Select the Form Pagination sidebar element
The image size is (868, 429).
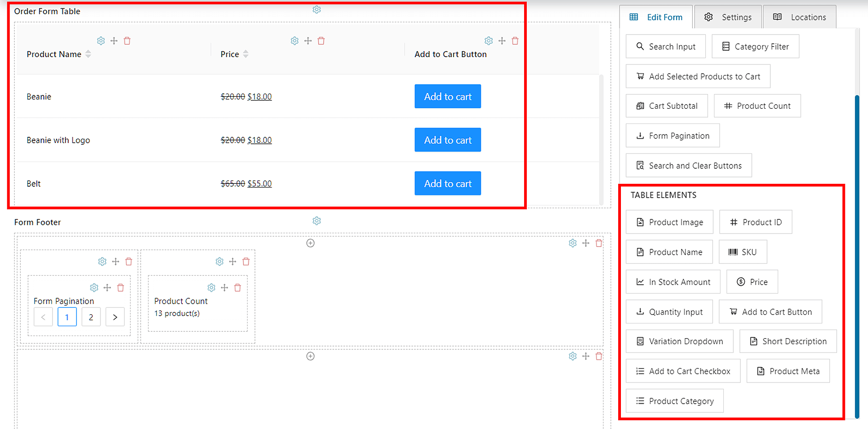(673, 136)
